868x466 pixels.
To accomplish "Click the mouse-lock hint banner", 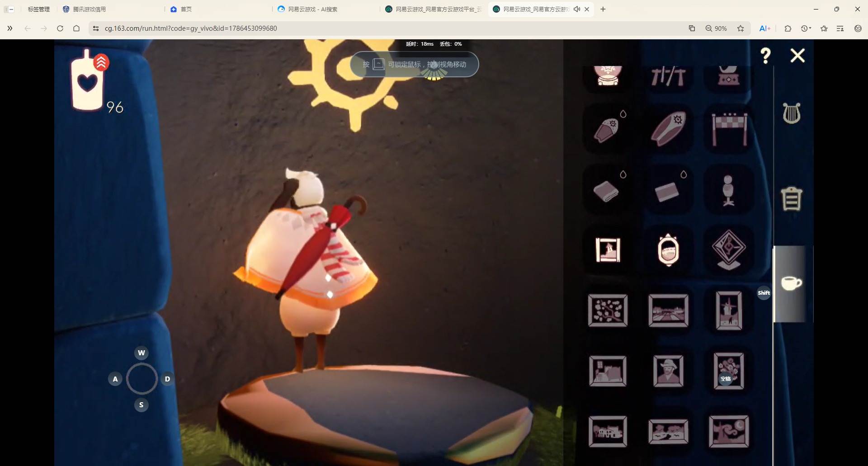I will click(x=414, y=64).
